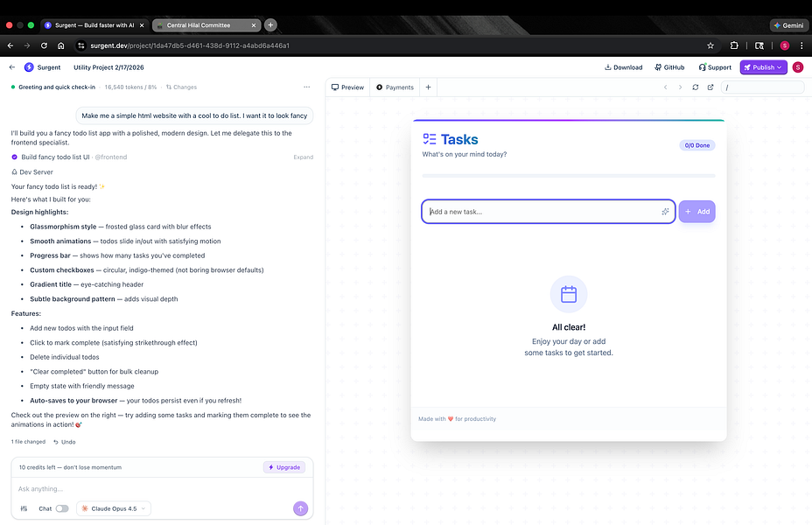Download the project
This screenshot has width=812, height=525.
(x=624, y=67)
